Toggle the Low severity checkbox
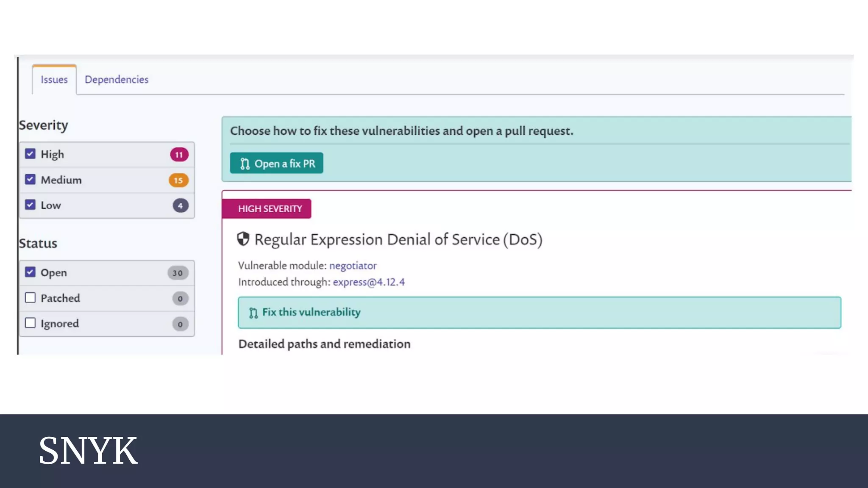 coord(30,205)
